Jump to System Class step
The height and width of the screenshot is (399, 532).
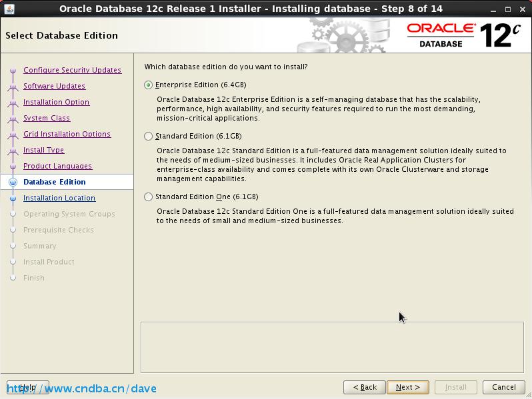[47, 118]
